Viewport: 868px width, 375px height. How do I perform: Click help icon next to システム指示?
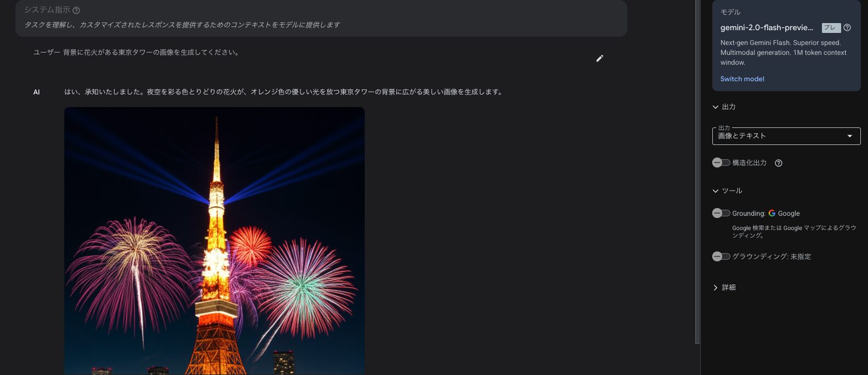coord(76,10)
